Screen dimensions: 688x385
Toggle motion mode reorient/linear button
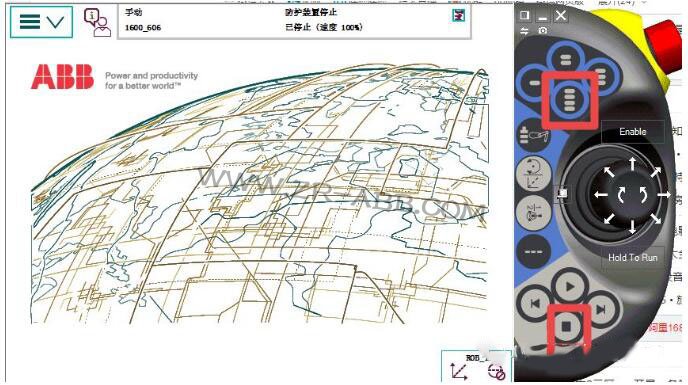(x=534, y=174)
